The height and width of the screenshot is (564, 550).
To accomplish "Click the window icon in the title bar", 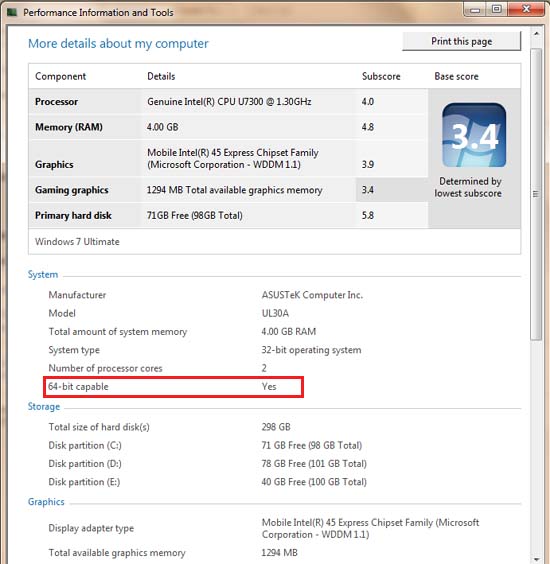I will point(12,13).
